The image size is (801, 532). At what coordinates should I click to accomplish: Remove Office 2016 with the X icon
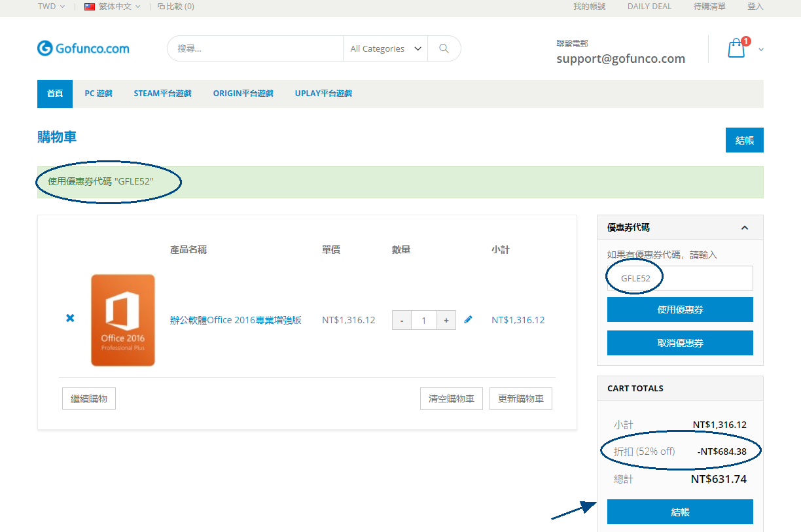(70, 318)
